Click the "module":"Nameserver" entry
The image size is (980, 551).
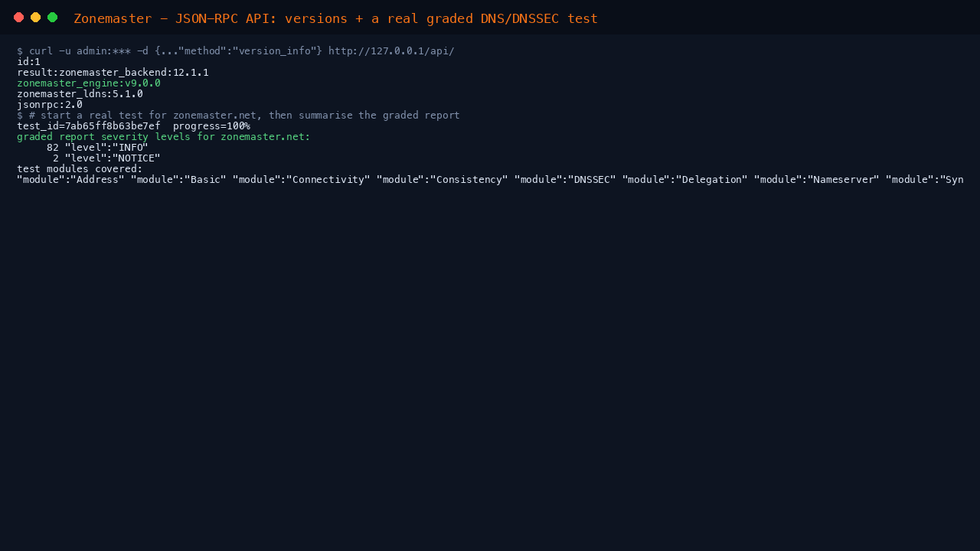817,180
